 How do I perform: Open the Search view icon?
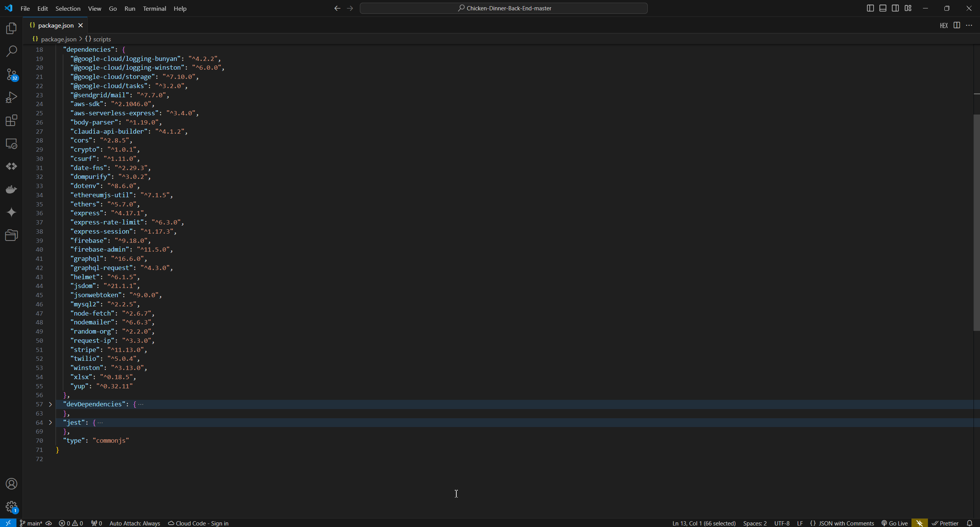[11, 51]
